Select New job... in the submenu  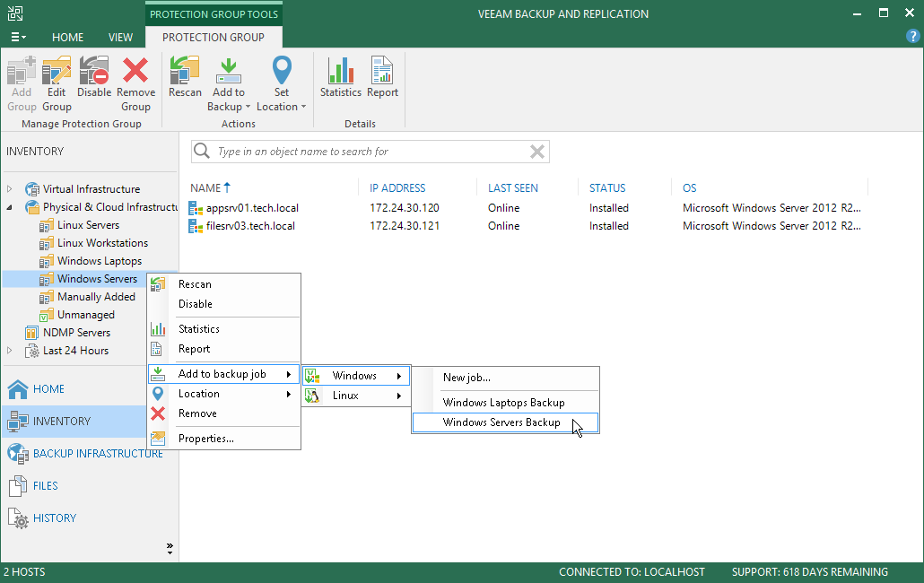pos(506,378)
